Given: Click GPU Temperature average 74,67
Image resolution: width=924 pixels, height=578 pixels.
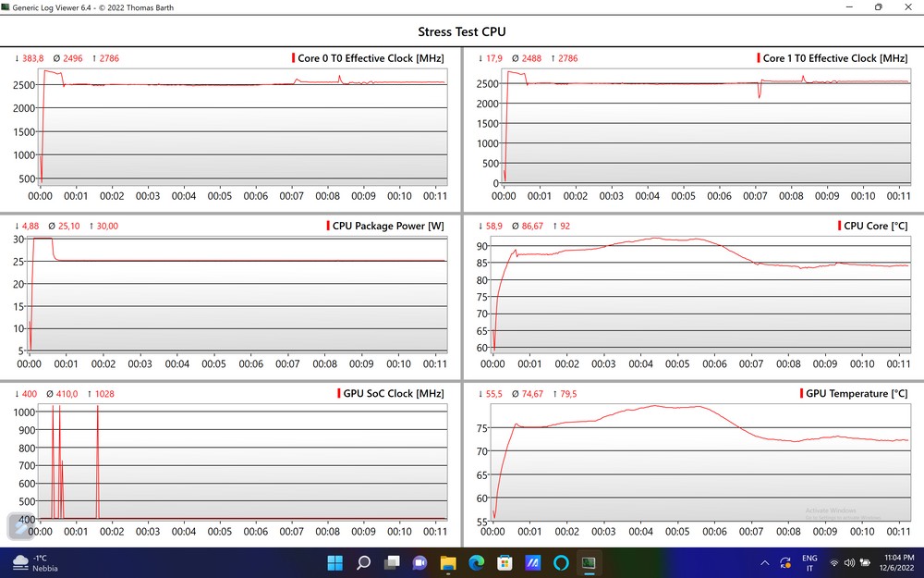Looking at the screenshot, I should (x=532, y=393).
